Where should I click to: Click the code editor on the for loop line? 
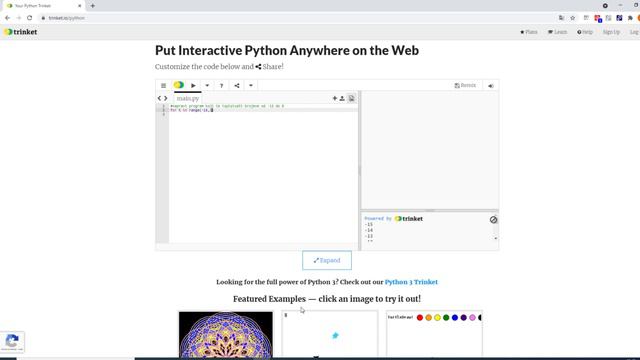[263, 110]
